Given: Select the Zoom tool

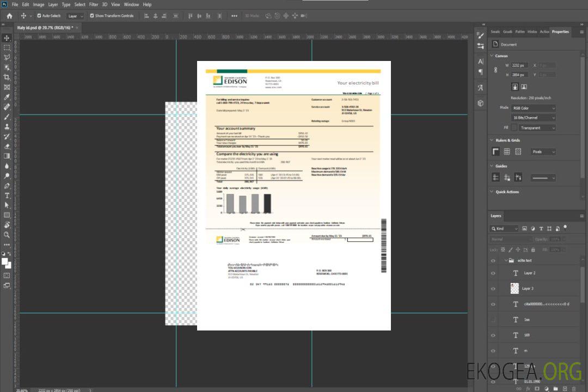Looking at the screenshot, I should [7, 235].
